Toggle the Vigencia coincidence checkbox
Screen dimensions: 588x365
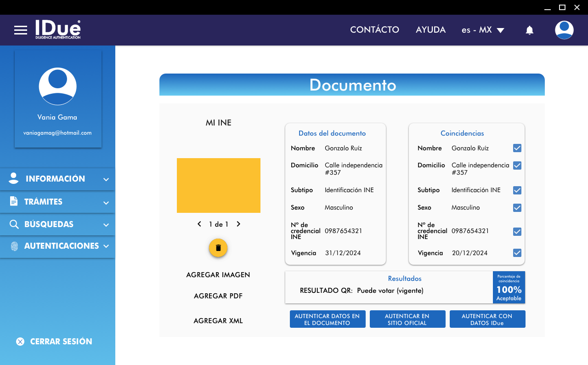pyautogui.click(x=517, y=253)
